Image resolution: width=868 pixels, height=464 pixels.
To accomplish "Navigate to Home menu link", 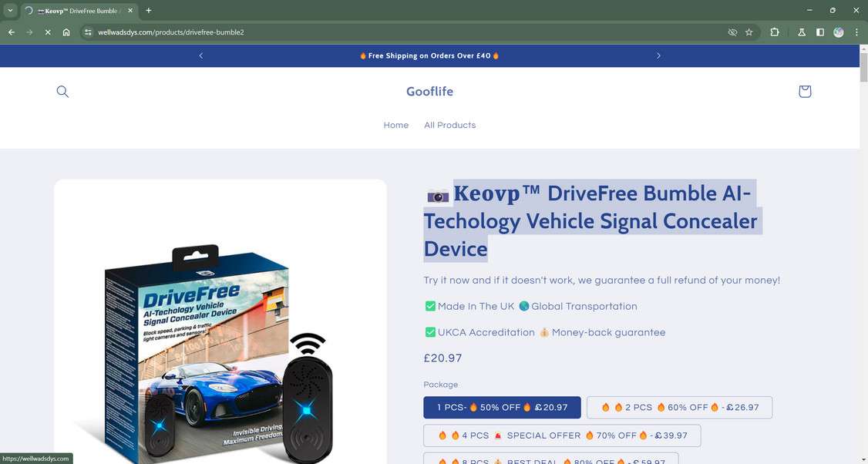I will point(395,125).
